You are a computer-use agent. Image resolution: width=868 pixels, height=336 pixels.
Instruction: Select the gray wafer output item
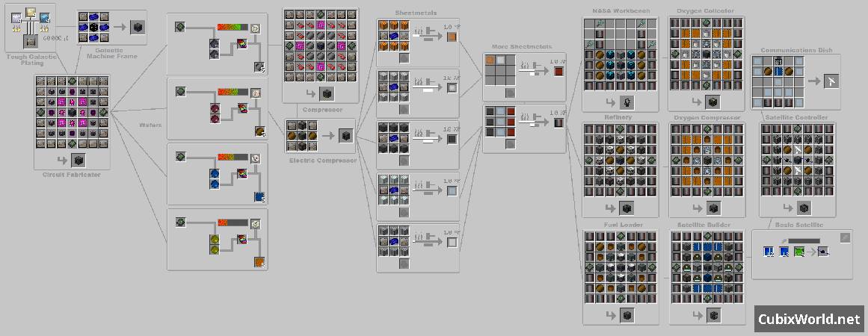(260, 67)
